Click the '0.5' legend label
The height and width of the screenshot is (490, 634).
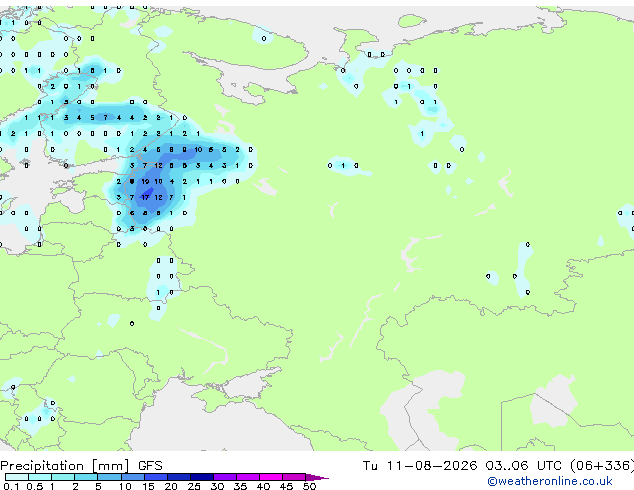click(34, 486)
